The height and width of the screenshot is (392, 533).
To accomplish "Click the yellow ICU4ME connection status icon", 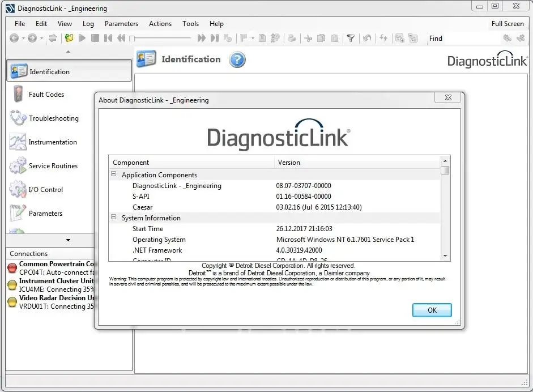I will 12,285.
